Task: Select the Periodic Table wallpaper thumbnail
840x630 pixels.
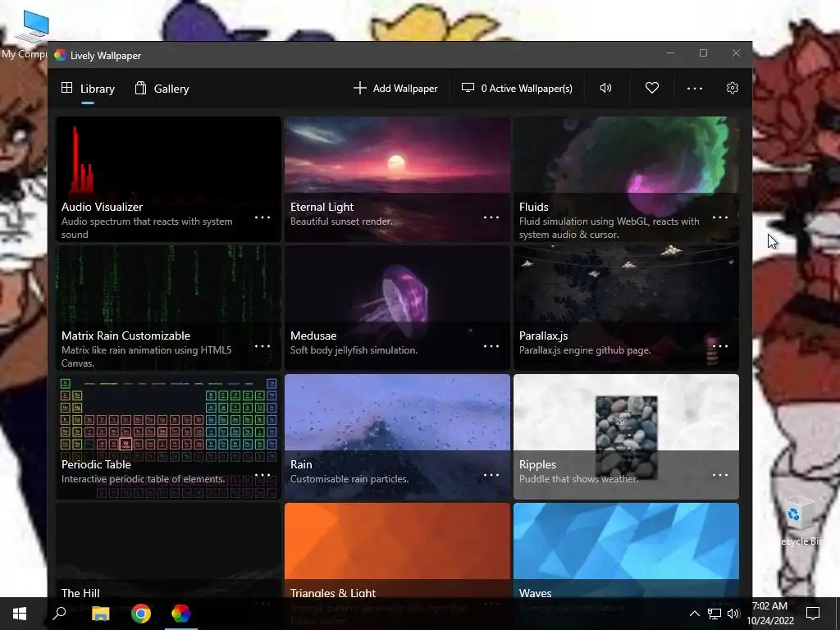Action: 168,436
